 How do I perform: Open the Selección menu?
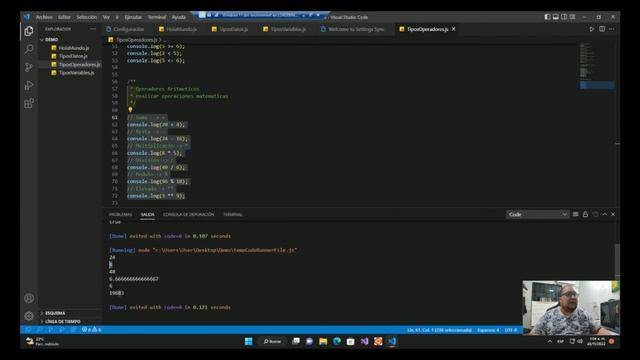(x=87, y=17)
